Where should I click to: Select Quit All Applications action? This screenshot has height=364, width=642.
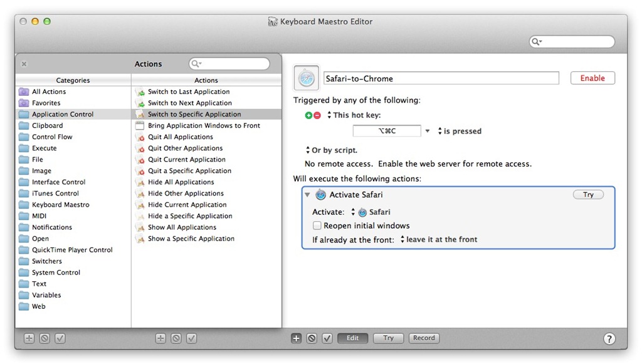click(180, 137)
